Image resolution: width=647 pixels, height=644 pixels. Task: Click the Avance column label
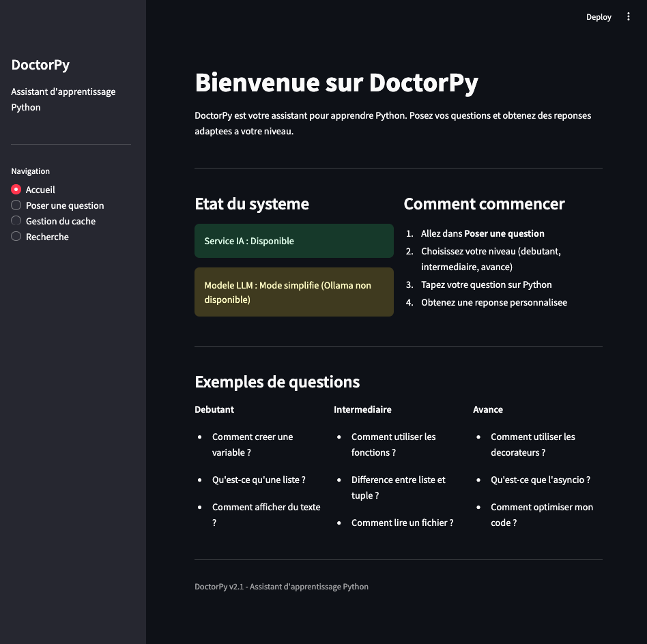click(x=488, y=410)
